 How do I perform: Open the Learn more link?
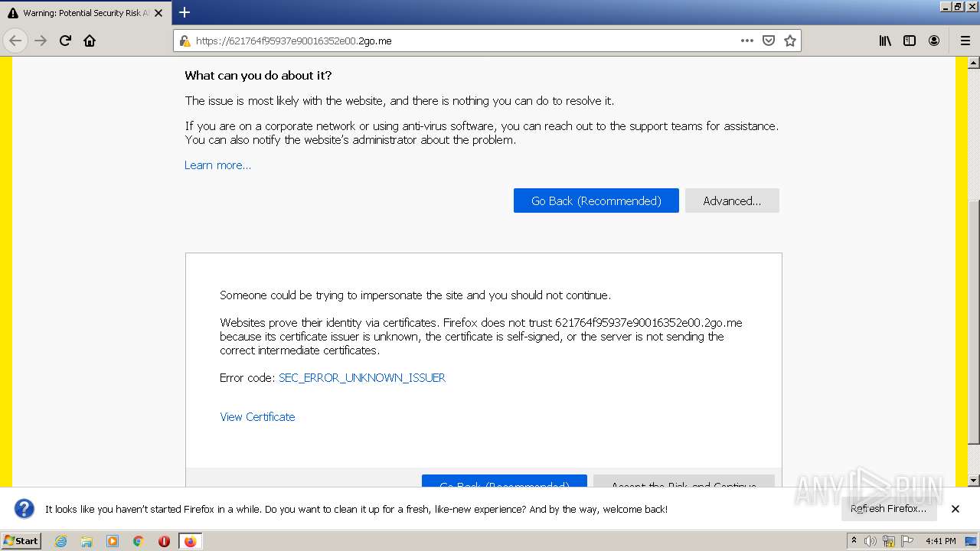[x=217, y=165]
